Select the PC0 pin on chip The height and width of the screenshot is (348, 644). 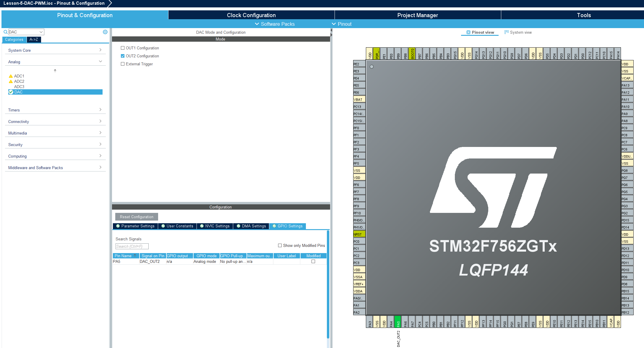click(359, 241)
